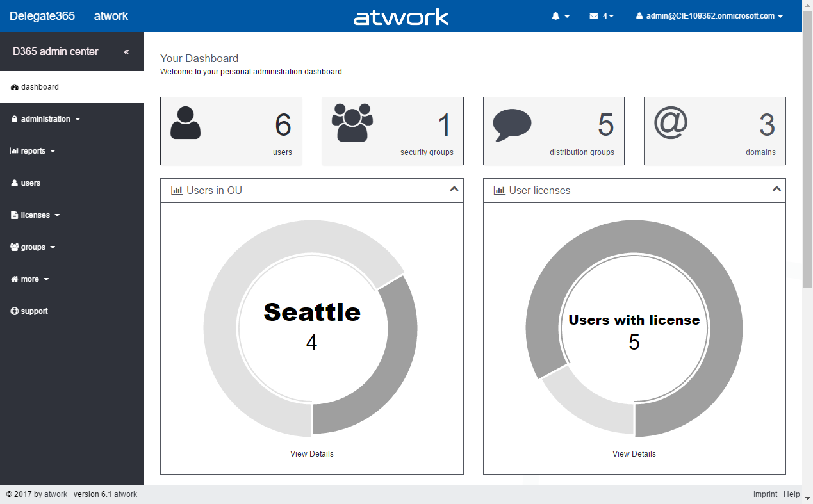This screenshot has width=813, height=504.
Task: Click the bar chart icon beside Users in OU
Action: [x=177, y=190]
